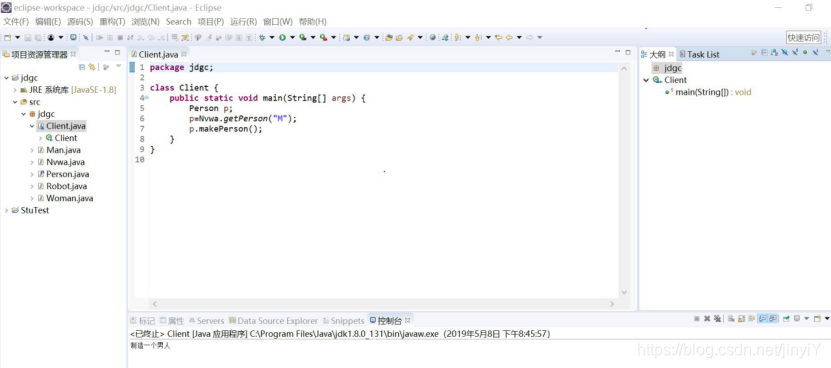
Task: Click the 快速访问 quick access field
Action: pos(803,38)
